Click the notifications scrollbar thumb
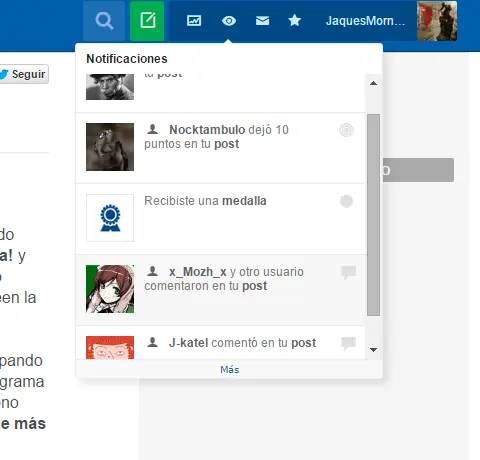The image size is (480, 460). click(373, 215)
